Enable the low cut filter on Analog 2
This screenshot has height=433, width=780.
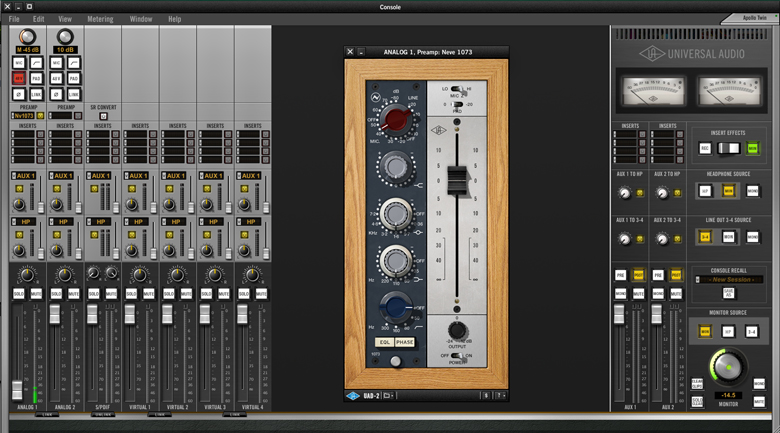coord(74,63)
